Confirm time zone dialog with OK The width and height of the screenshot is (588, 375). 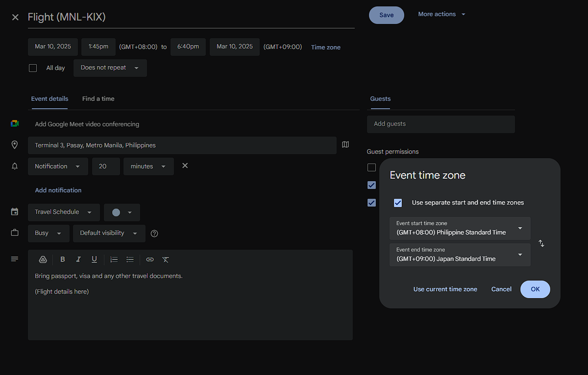(535, 289)
